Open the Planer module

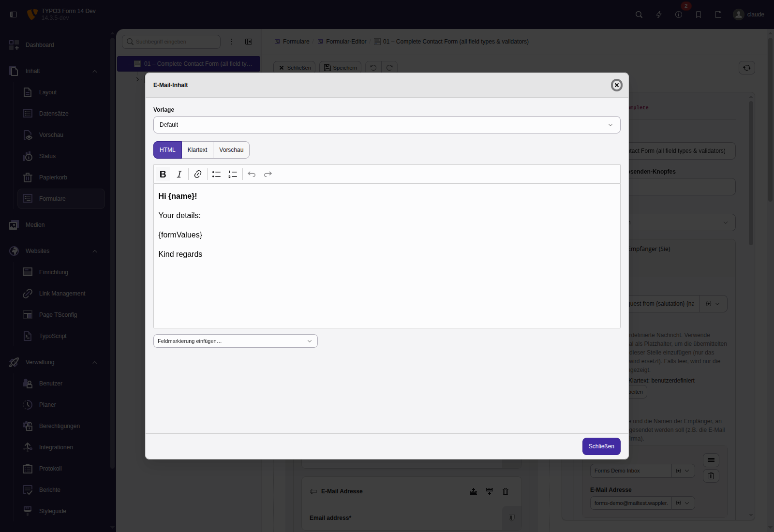61,405
